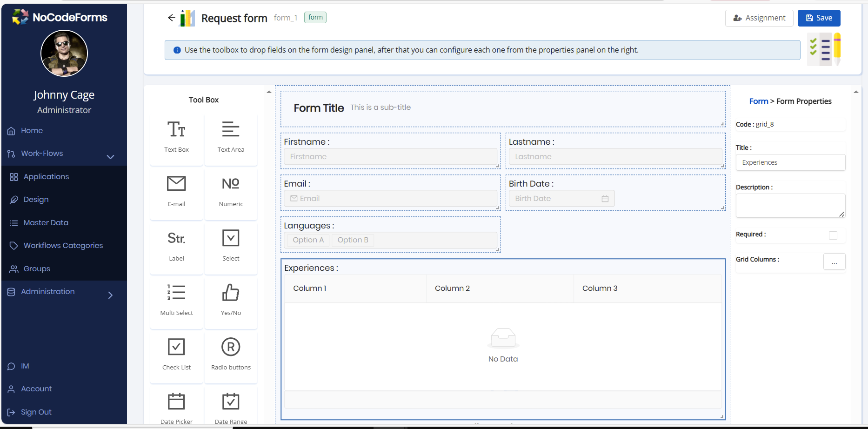Choose the E-mail field tool
The image size is (868, 429).
[176, 184]
